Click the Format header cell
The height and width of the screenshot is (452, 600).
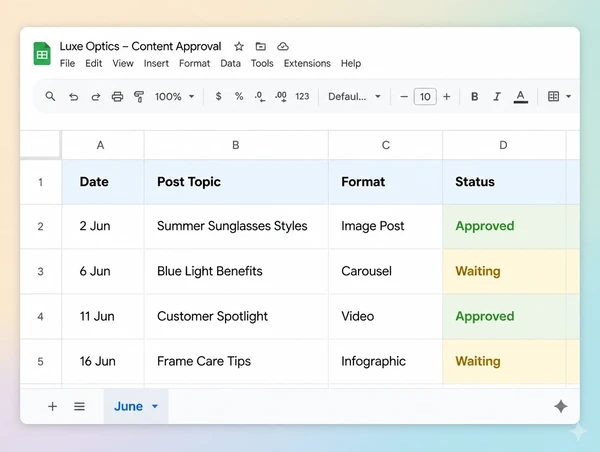[385, 182]
